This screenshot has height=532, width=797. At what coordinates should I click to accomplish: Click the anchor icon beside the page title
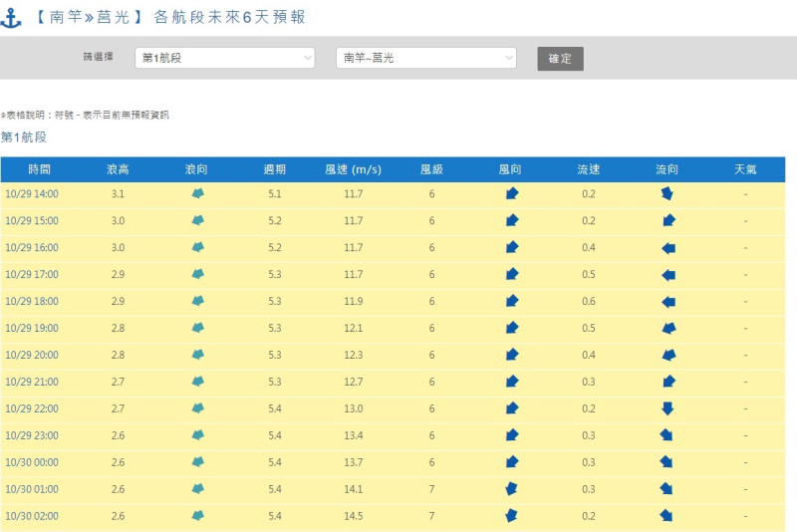11,18
